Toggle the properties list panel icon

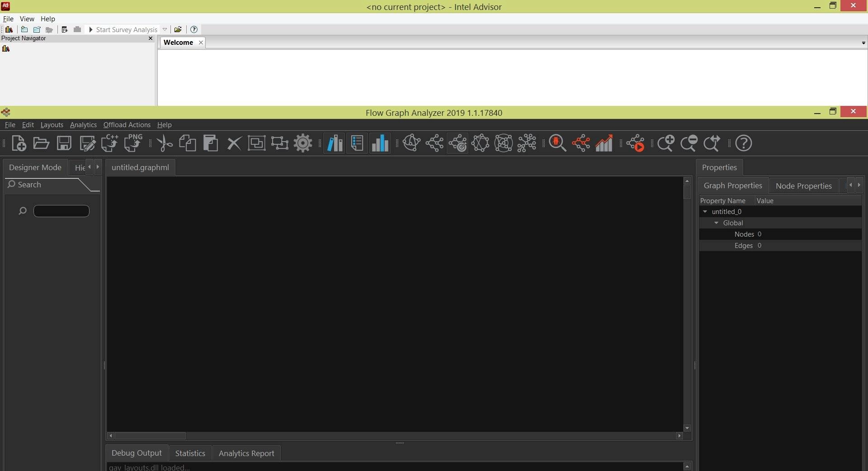[x=357, y=143]
